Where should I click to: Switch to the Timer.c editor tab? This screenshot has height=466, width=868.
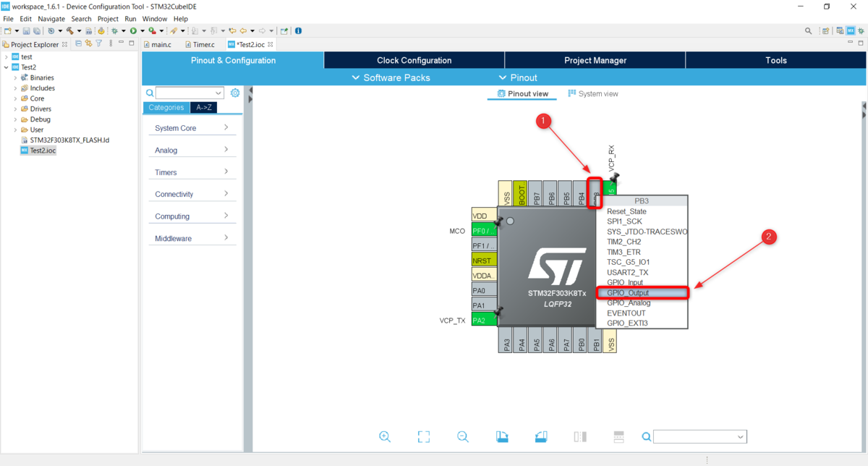pos(200,44)
